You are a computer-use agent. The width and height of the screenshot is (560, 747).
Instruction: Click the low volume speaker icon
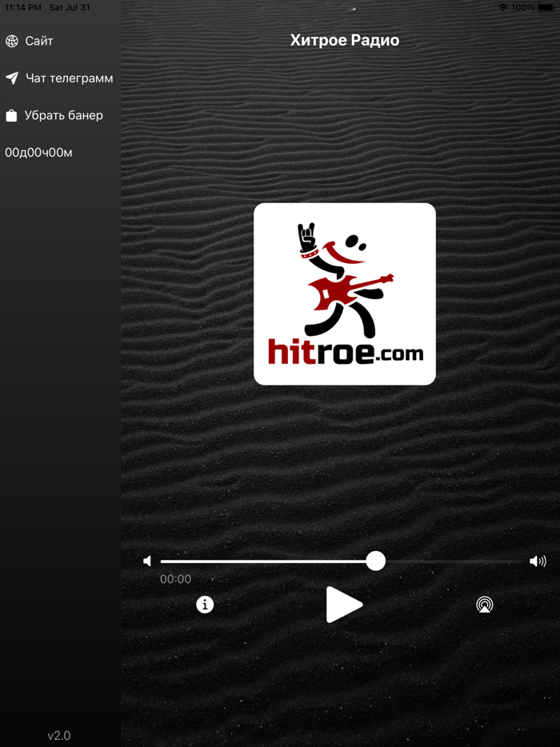tap(147, 561)
